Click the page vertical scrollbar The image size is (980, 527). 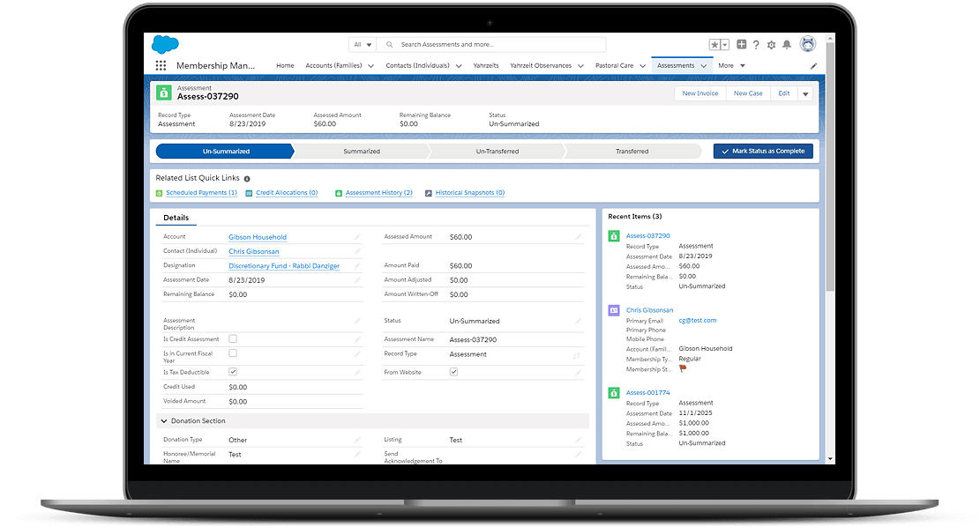tap(830, 167)
